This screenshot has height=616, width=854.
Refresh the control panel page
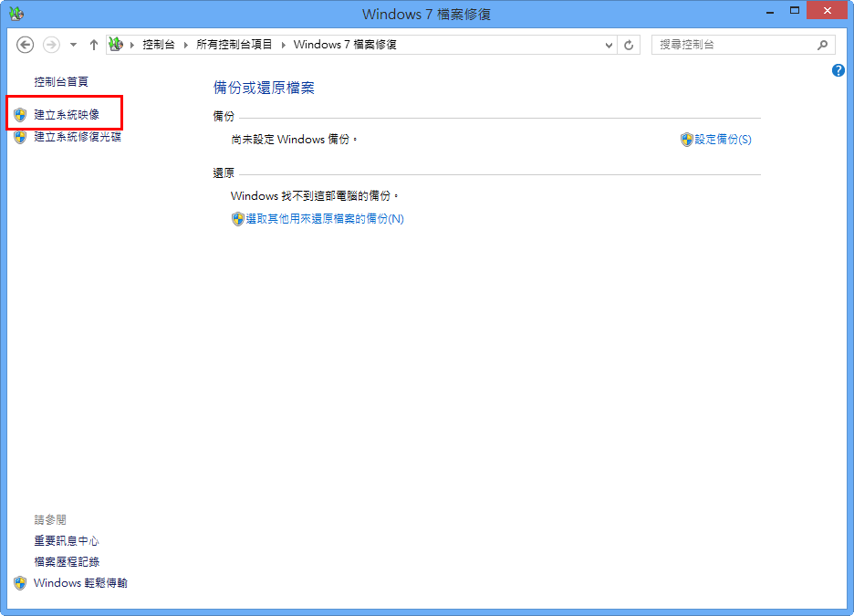[629, 46]
